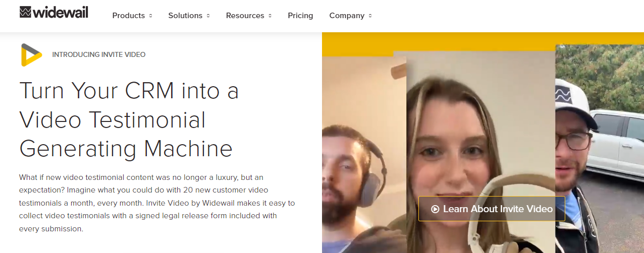Screen dimensions: 644x253
Task: Click the 'Turn Your CRM into a' heading line
Action: tap(129, 91)
